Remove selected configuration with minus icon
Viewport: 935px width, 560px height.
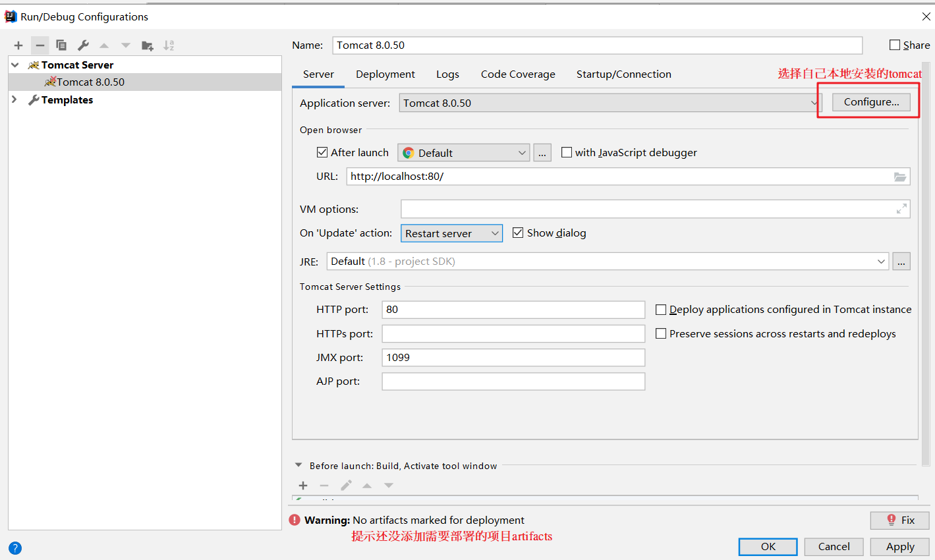(40, 45)
